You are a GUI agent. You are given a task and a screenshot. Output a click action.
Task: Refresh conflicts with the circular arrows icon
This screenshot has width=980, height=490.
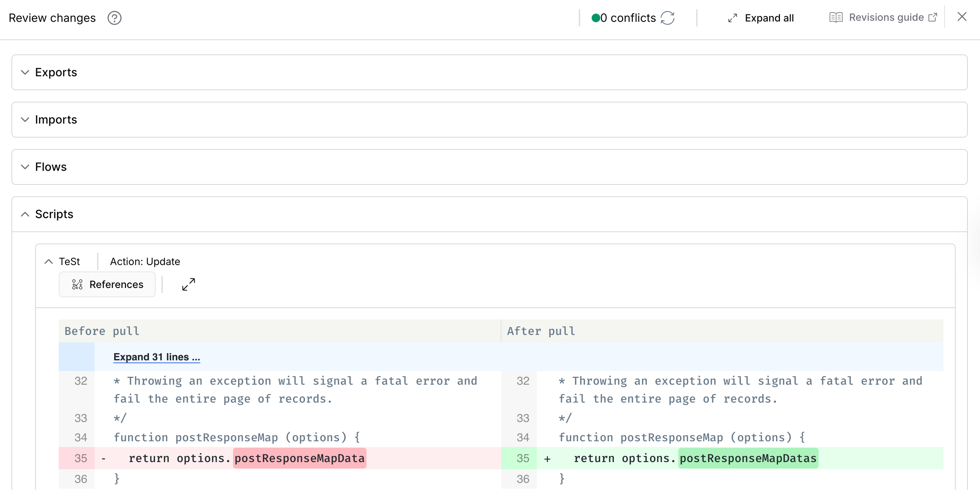(x=668, y=18)
